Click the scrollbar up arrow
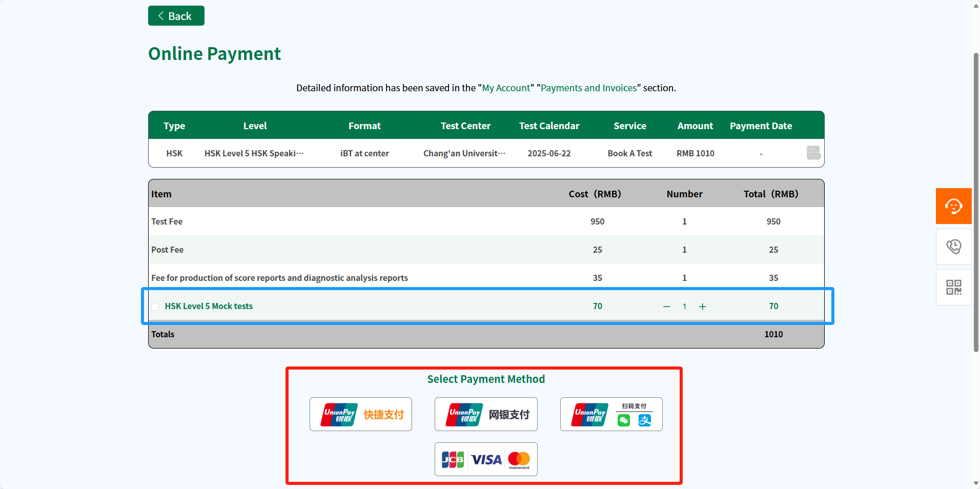 [976, 5]
